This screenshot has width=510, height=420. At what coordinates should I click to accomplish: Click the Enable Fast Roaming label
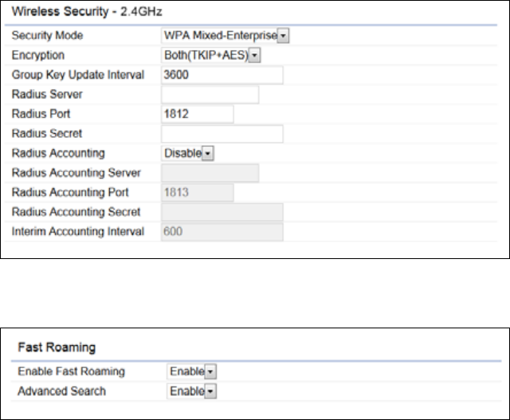[72, 371]
